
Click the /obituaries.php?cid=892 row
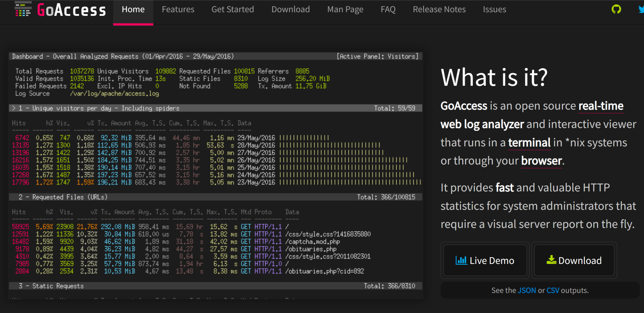tap(188, 271)
